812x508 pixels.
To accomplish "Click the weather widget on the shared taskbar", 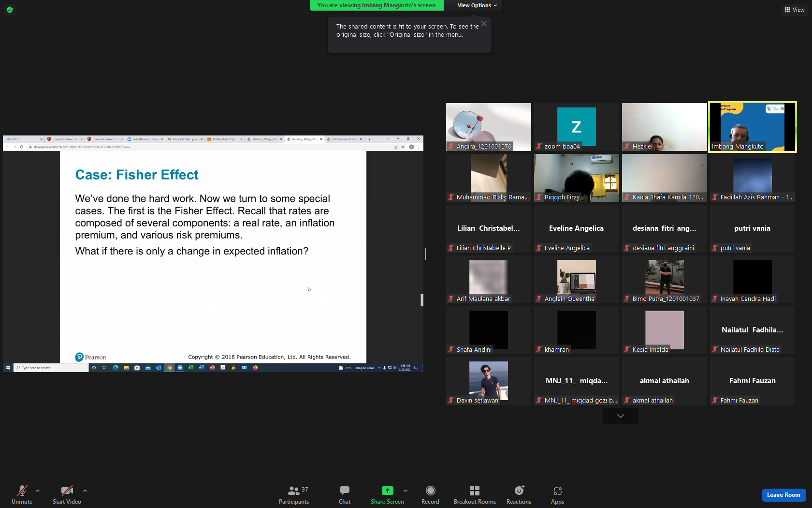I will point(357,368).
